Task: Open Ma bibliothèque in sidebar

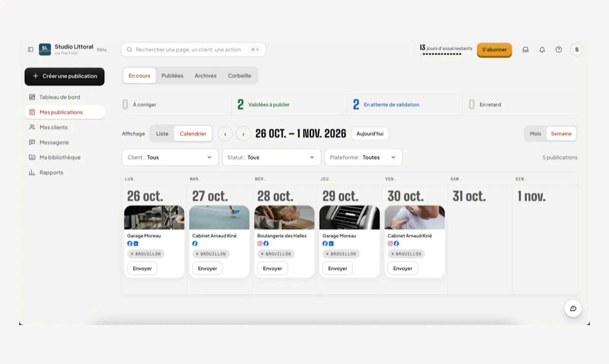Action: (x=64, y=157)
